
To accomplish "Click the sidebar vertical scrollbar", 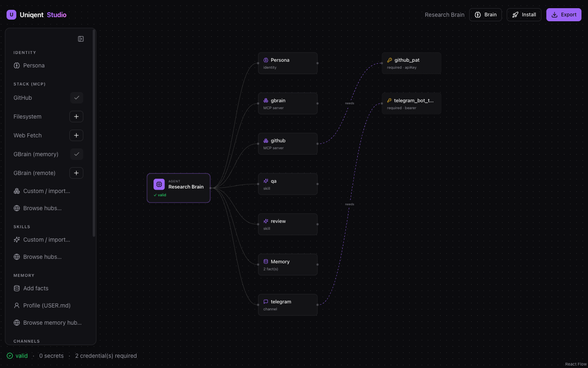I will click(94, 133).
